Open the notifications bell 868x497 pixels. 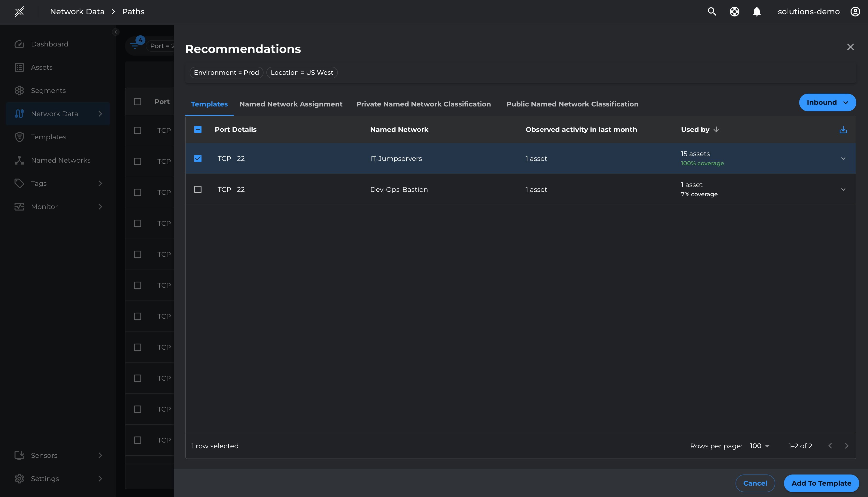pyautogui.click(x=757, y=12)
